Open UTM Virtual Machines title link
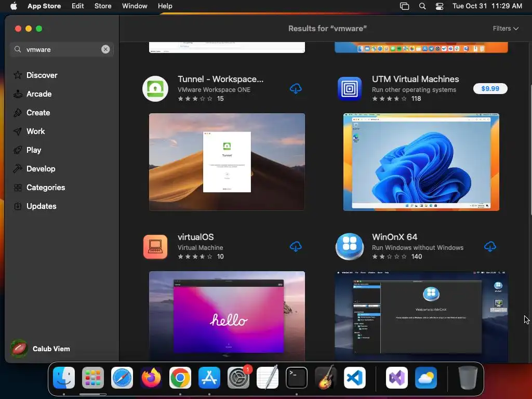Screen dimensions: 532x399 pos(415,79)
